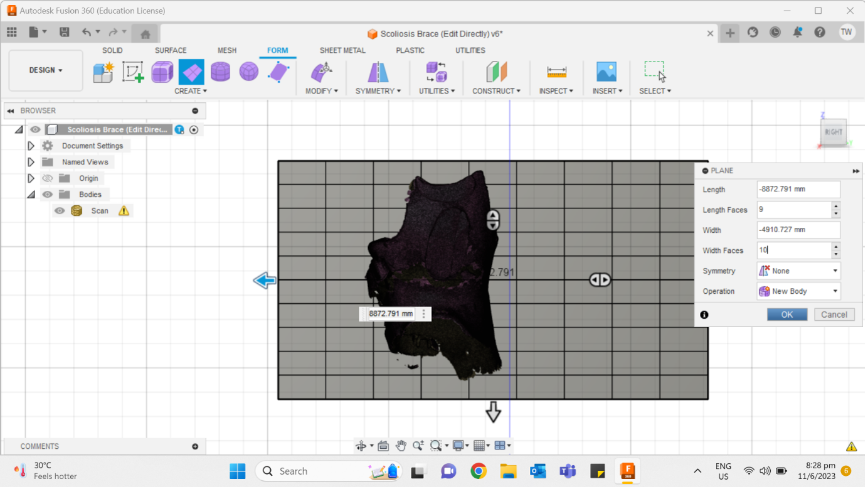Switch to the SHEET METAL tab

[x=342, y=51]
